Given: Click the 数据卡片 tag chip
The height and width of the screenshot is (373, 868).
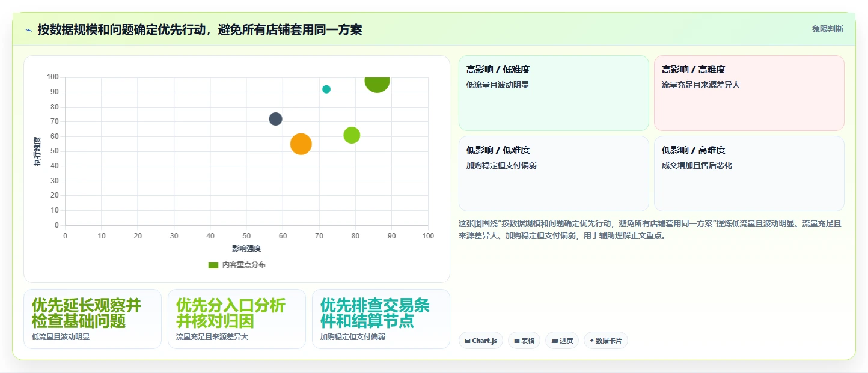Looking at the screenshot, I should tap(606, 341).
